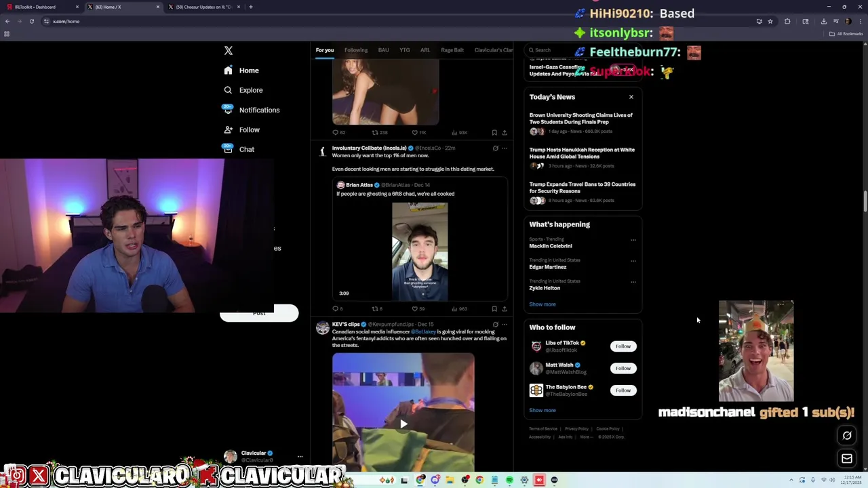Bookmark the top post with 93K views

coord(494,133)
